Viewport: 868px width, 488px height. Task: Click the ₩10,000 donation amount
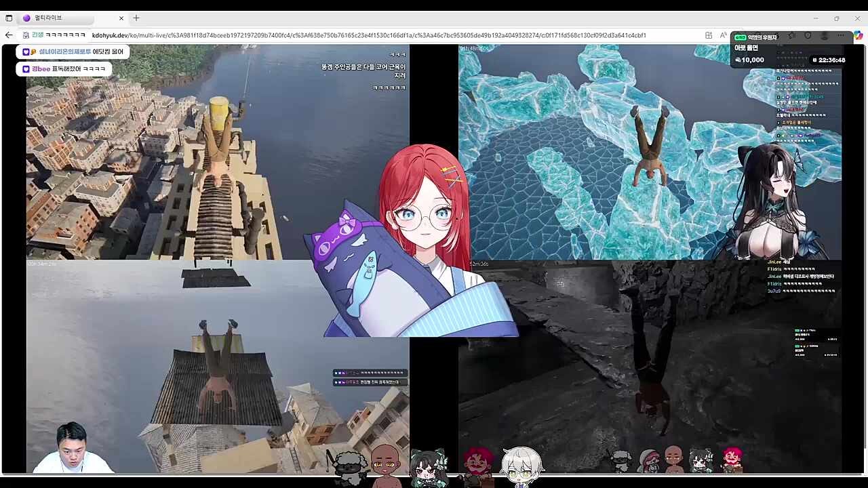coord(750,60)
